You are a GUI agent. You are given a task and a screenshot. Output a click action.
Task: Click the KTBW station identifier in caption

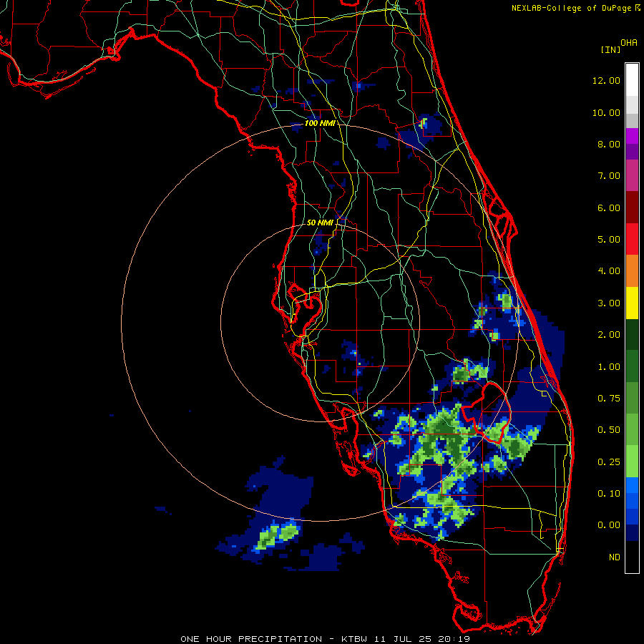[354, 639]
